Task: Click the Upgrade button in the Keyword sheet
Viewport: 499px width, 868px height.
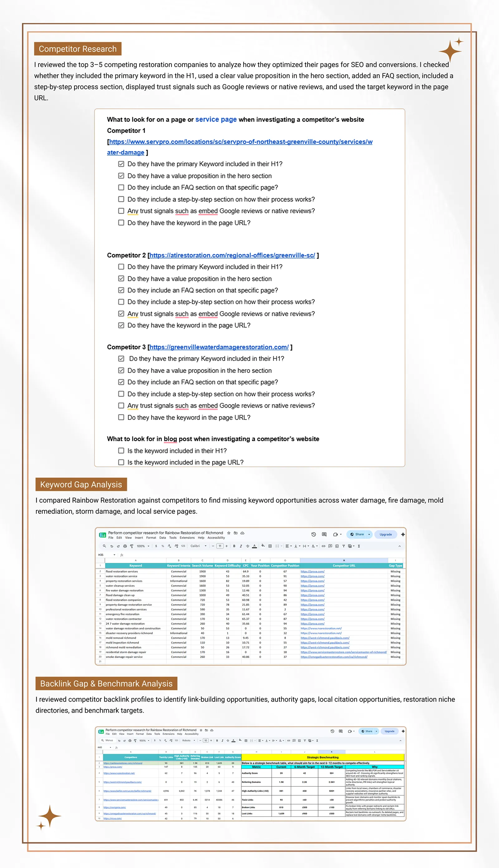Action: pos(385,534)
